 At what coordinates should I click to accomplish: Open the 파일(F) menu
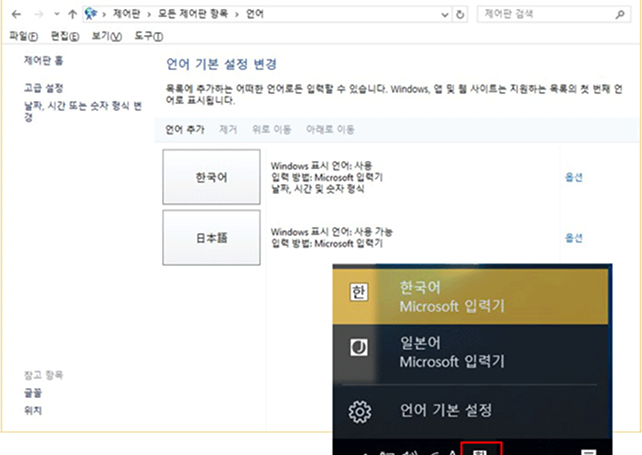tap(23, 36)
